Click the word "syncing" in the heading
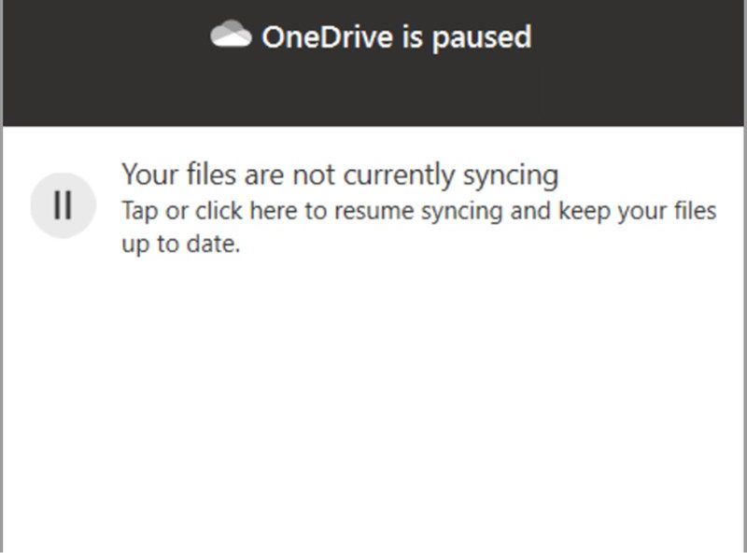The height and width of the screenshot is (560, 747). [511, 176]
